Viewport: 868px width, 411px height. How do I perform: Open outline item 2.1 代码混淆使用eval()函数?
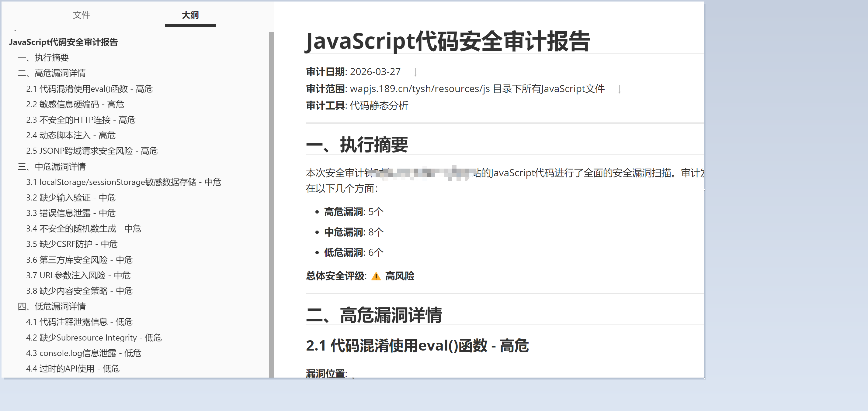[89, 89]
